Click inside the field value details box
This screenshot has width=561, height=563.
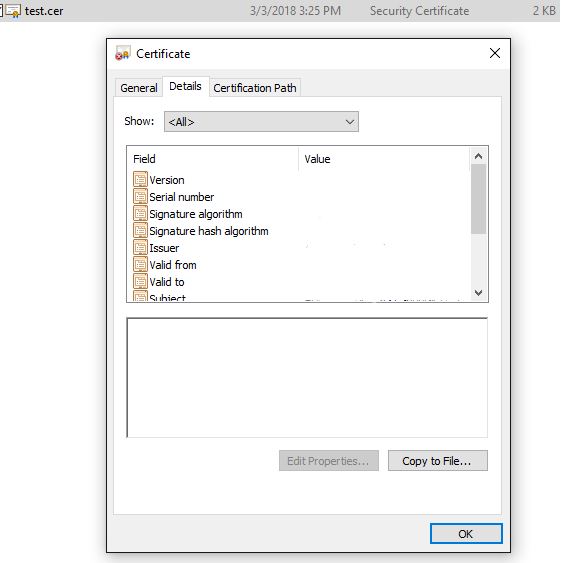[x=307, y=377]
